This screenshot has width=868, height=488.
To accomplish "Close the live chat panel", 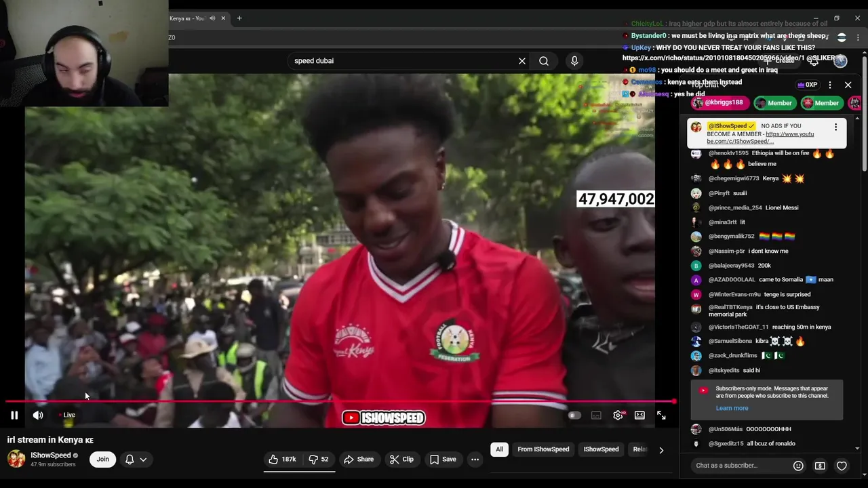I will (x=848, y=85).
